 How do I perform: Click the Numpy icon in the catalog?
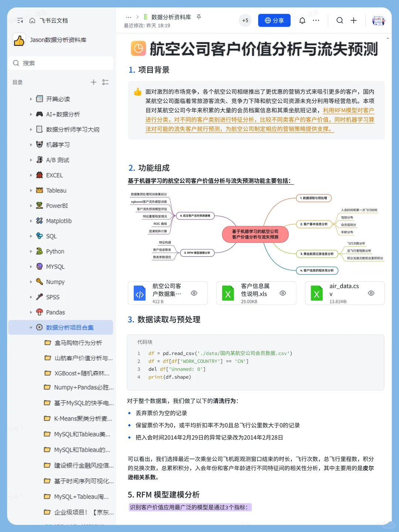[40, 282]
